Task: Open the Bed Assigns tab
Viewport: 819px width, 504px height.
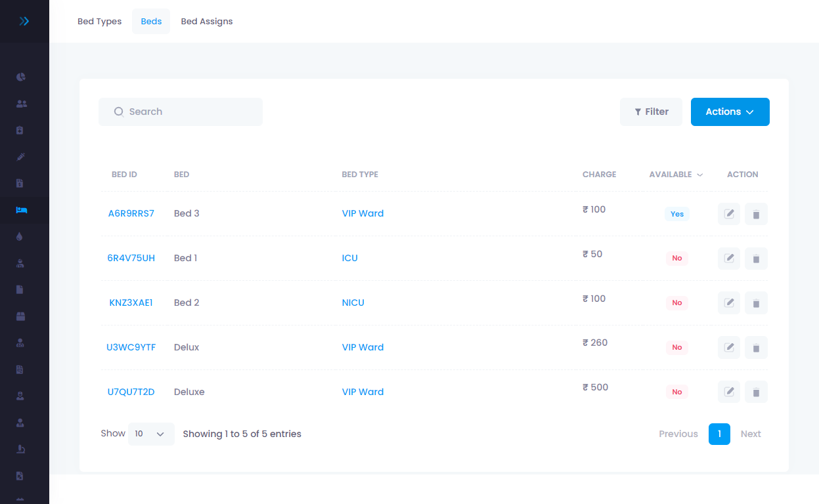Action: point(207,21)
